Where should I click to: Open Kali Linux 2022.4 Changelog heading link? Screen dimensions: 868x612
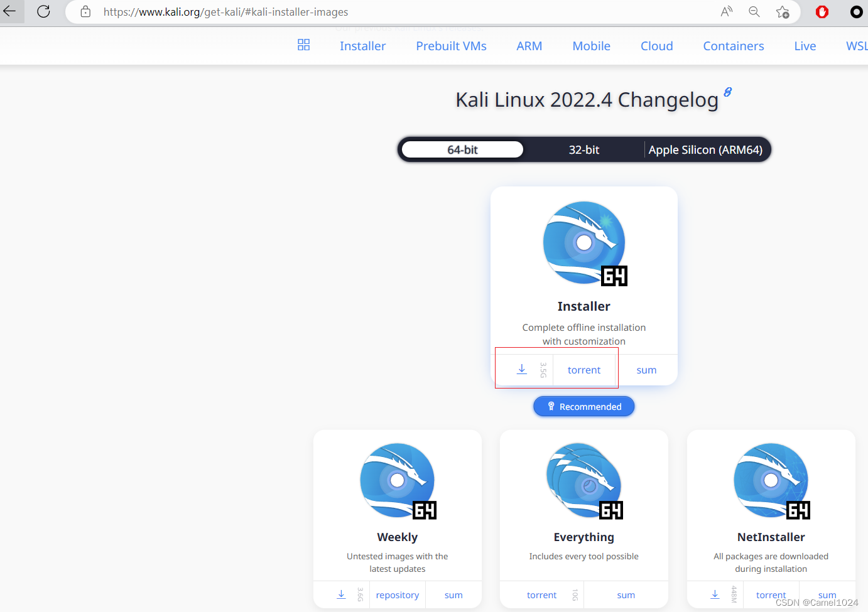click(x=587, y=99)
